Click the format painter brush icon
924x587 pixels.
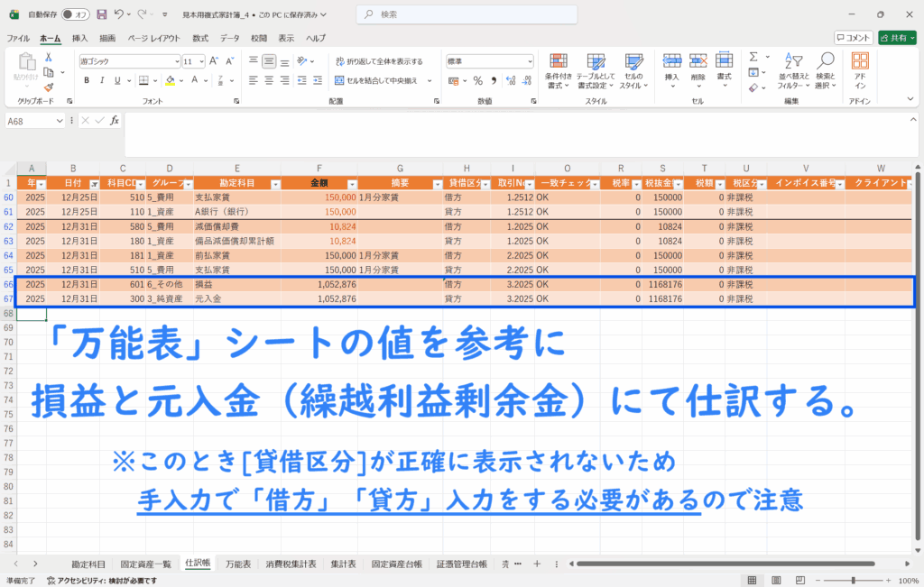[x=50, y=87]
